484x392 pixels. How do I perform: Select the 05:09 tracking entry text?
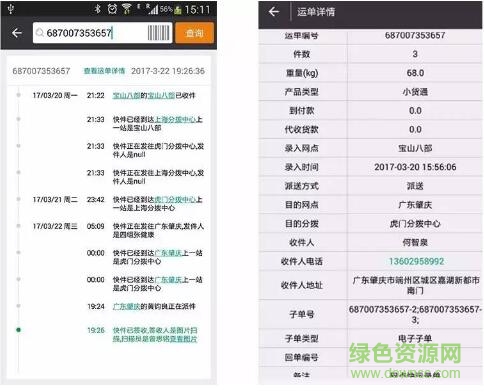158,230
